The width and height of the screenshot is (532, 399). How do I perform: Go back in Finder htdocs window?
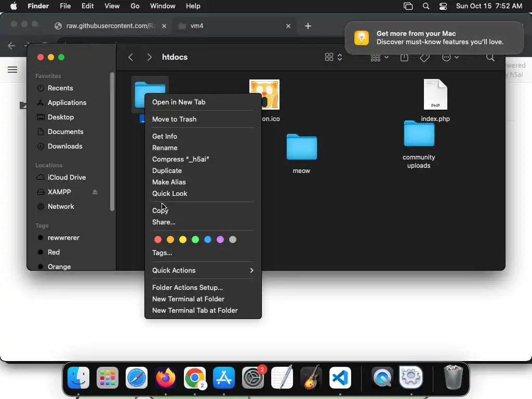130,57
